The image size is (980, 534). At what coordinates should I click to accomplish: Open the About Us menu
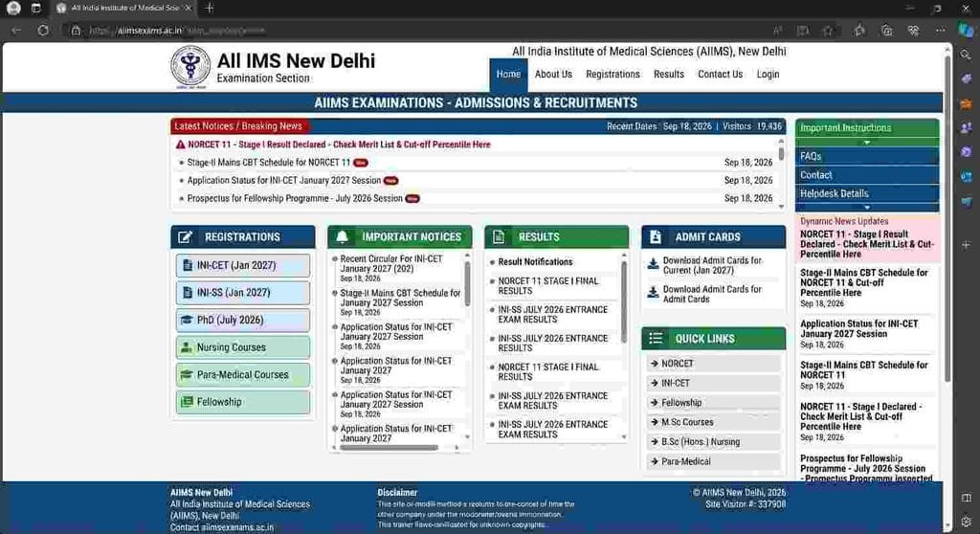click(553, 75)
